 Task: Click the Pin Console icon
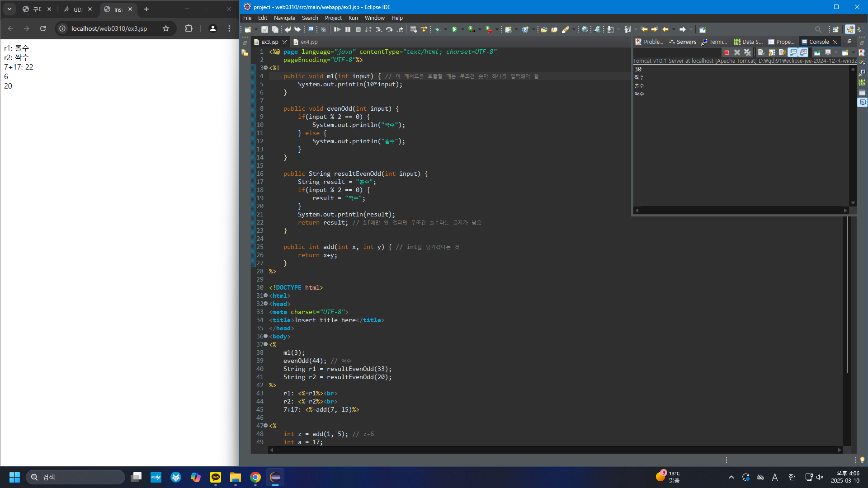coord(817,52)
